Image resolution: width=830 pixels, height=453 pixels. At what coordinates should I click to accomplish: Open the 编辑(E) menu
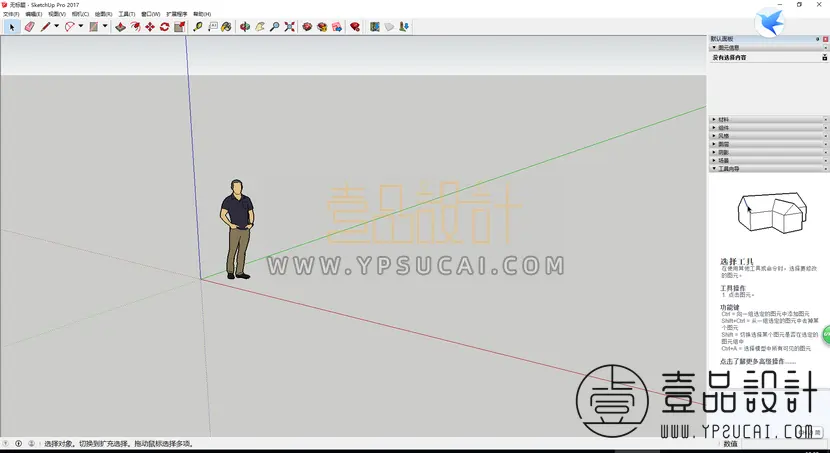[x=34, y=14]
